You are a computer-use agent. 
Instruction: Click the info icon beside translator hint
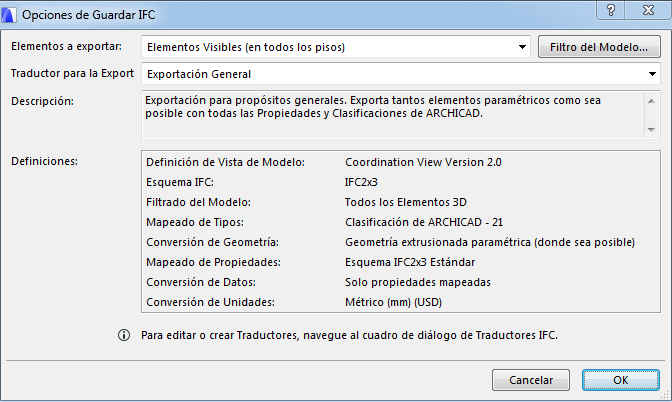tap(124, 336)
